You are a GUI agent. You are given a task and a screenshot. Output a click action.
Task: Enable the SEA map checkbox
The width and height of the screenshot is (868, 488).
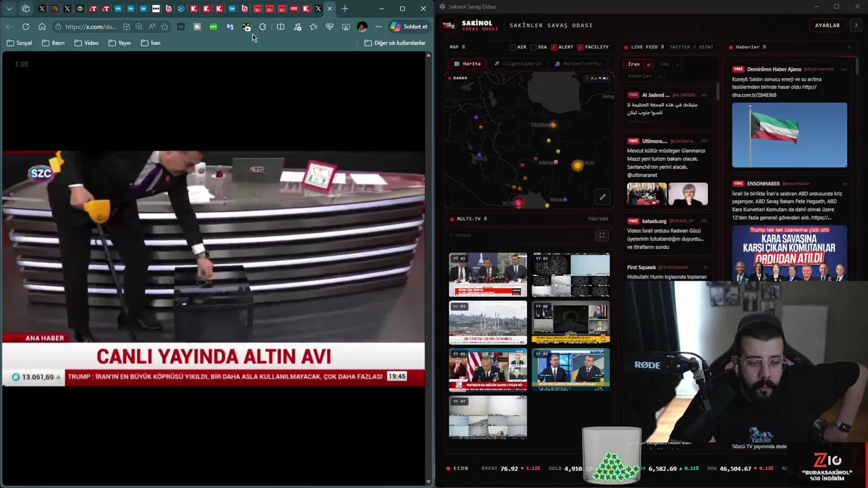point(534,47)
